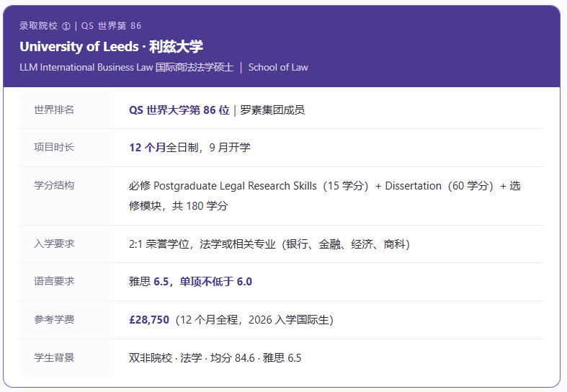This screenshot has width=567, height=392.
Task: Click the 罗素集团成员 text
Action: 272,110
